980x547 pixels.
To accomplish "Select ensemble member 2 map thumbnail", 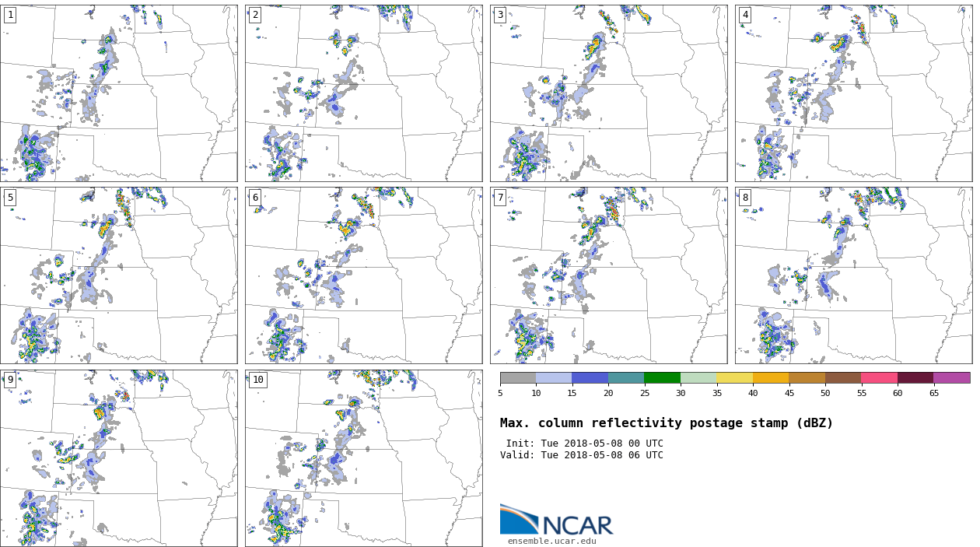I will 363,93.
